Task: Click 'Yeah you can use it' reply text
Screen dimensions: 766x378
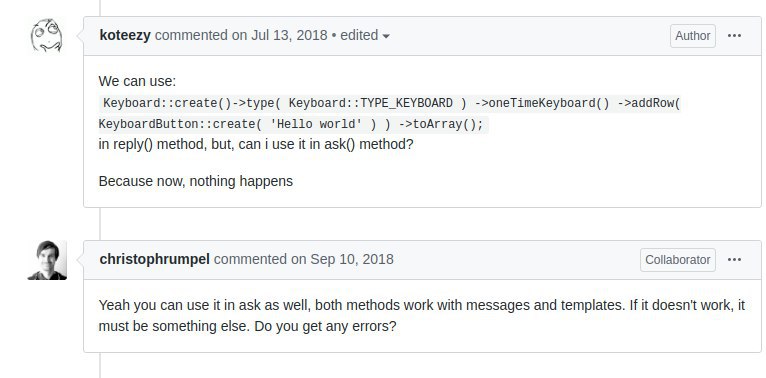Action: click(422, 315)
